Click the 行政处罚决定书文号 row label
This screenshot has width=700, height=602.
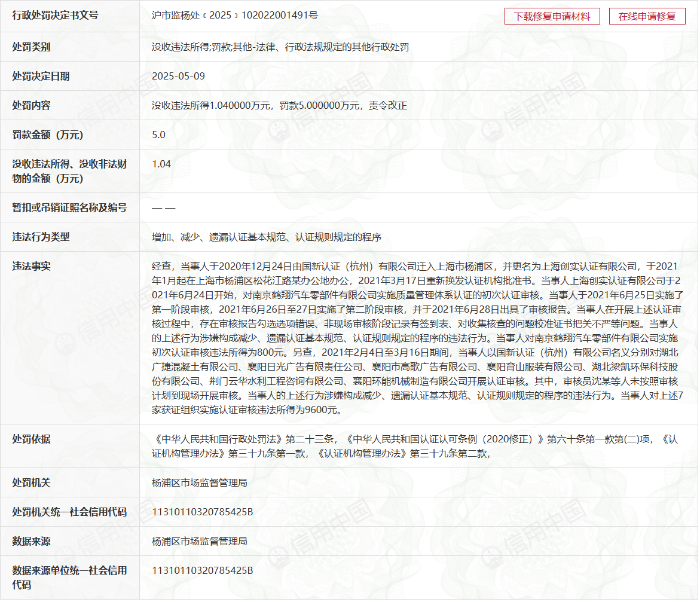pyautogui.click(x=55, y=16)
